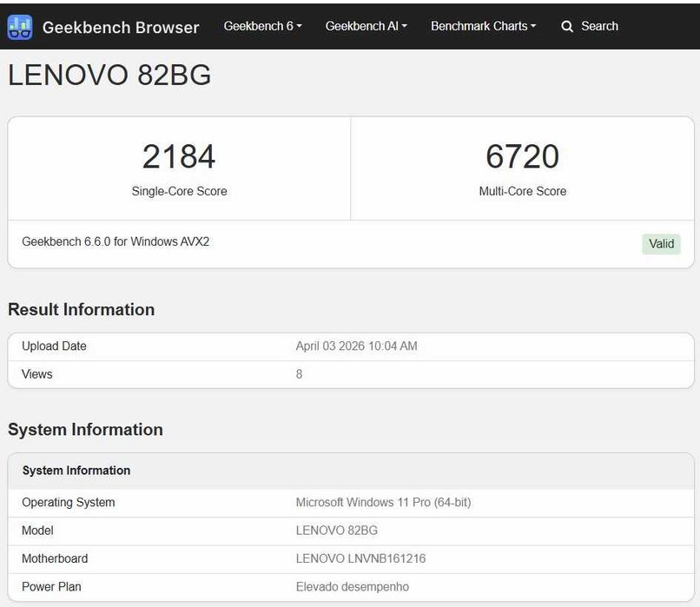This screenshot has width=700, height=607.
Task: Click the 6720 multi-core score value
Action: pos(522,156)
